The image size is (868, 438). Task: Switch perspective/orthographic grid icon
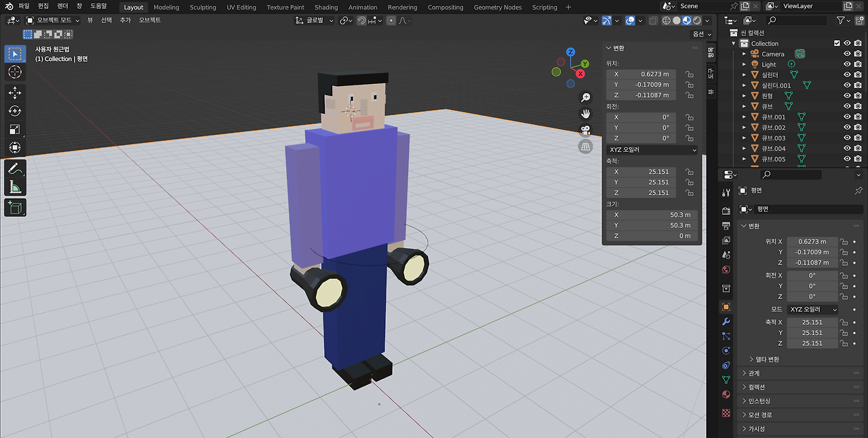pos(586,146)
